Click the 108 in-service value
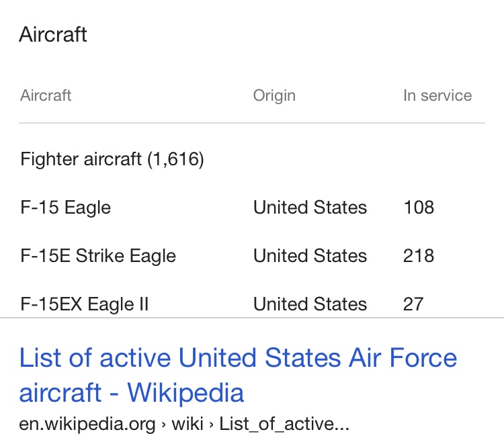 coord(419,207)
